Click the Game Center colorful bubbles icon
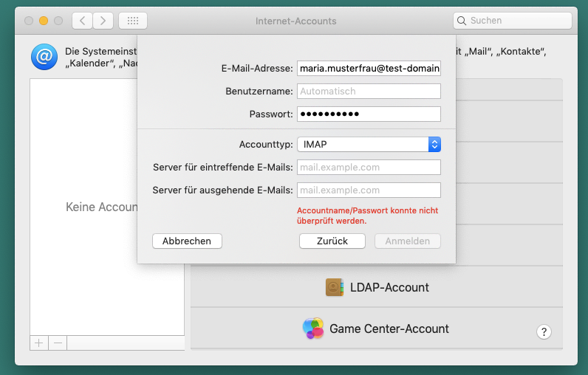 click(313, 328)
